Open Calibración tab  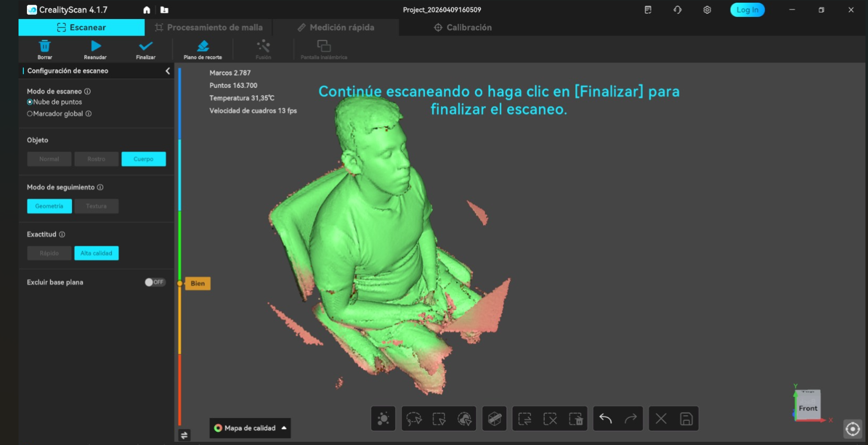coord(463,28)
